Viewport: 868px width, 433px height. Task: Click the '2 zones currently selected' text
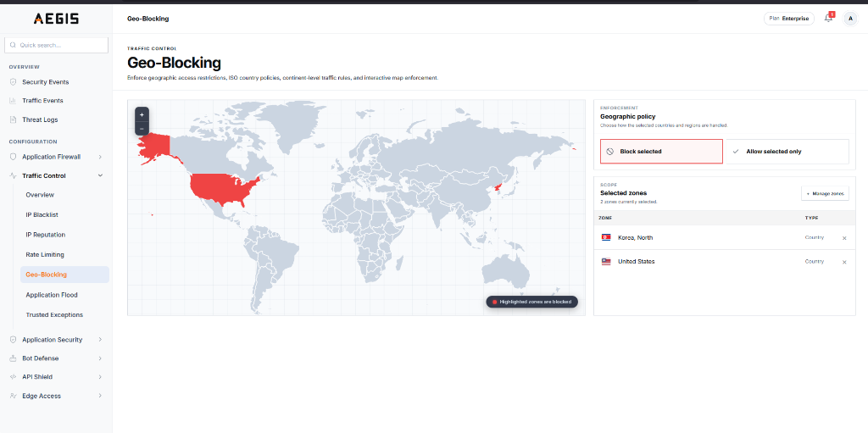628,203
